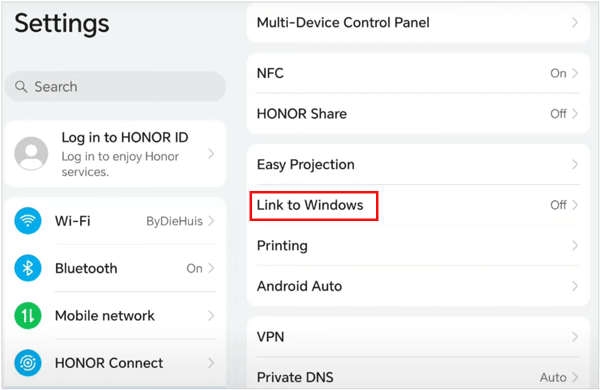Click the Settings title
The height and width of the screenshot is (390, 600).
[x=62, y=24]
